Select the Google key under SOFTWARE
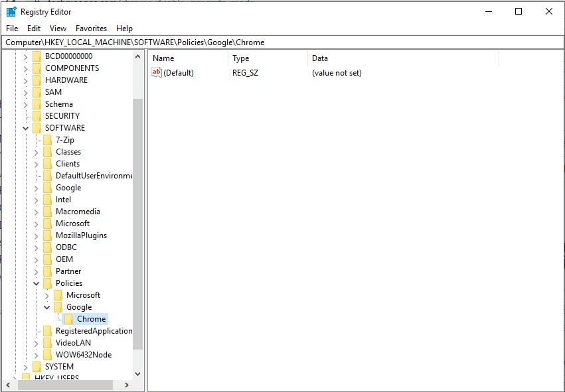The width and height of the screenshot is (565, 392). (68, 188)
